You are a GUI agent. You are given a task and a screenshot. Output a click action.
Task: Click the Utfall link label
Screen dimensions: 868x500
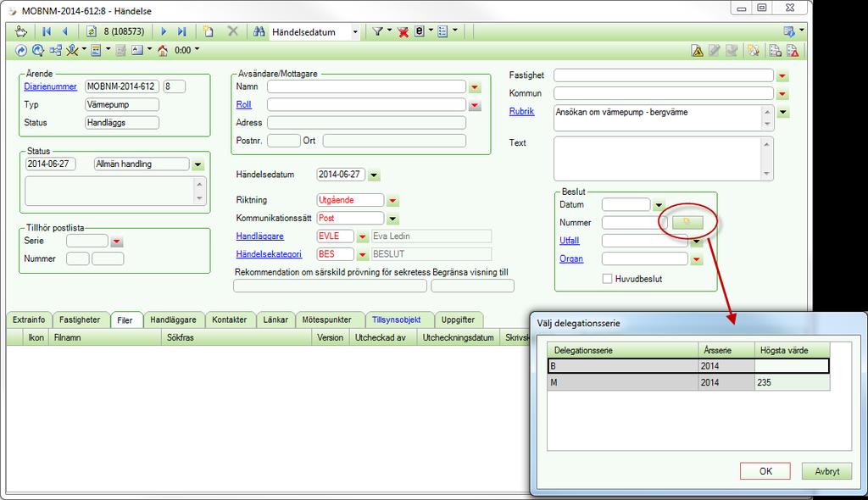569,241
